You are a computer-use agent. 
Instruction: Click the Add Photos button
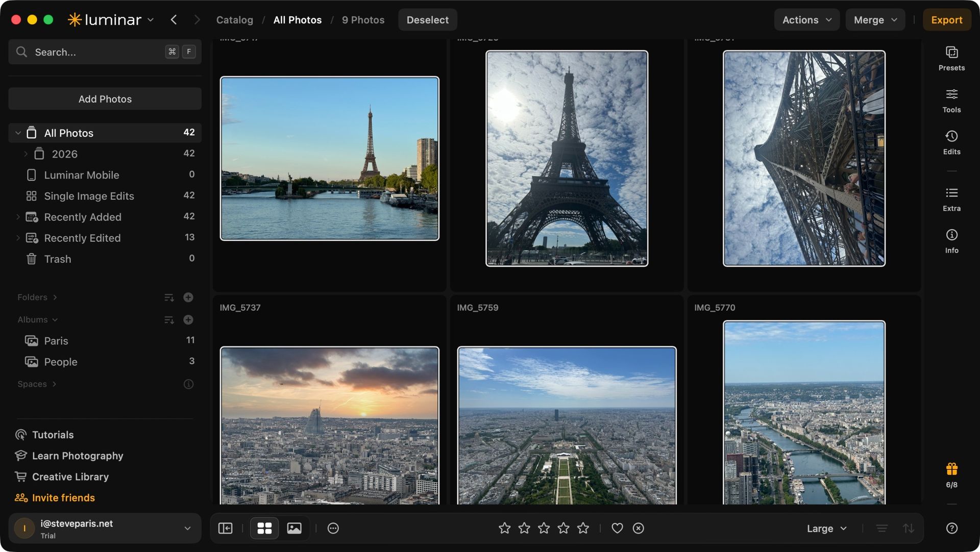(105, 99)
